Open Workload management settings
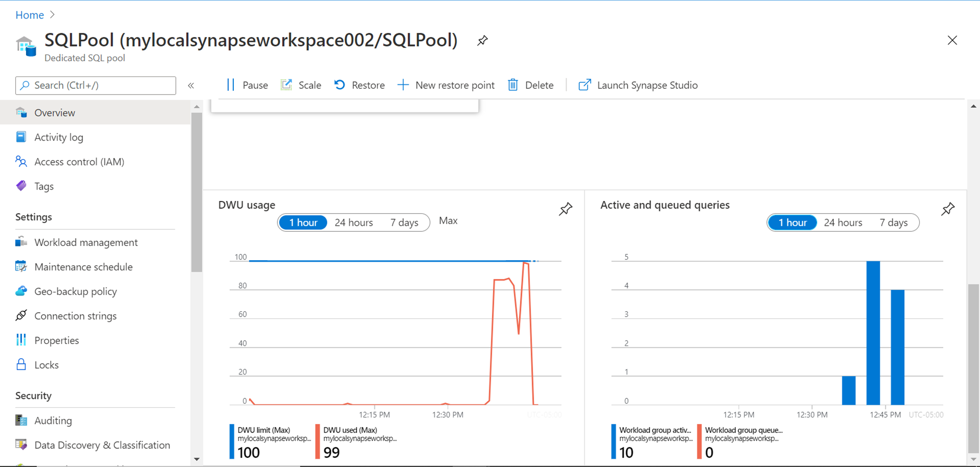The height and width of the screenshot is (467, 980). [86, 243]
